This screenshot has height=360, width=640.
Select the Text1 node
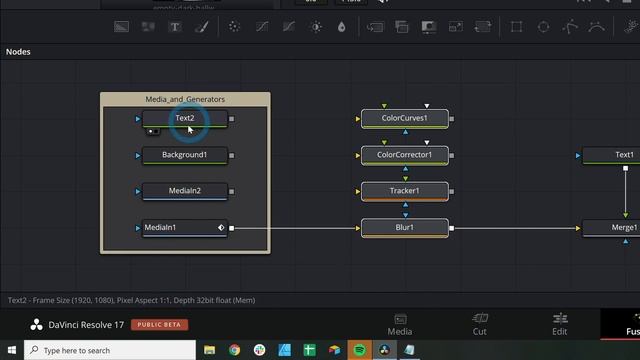(x=612, y=155)
